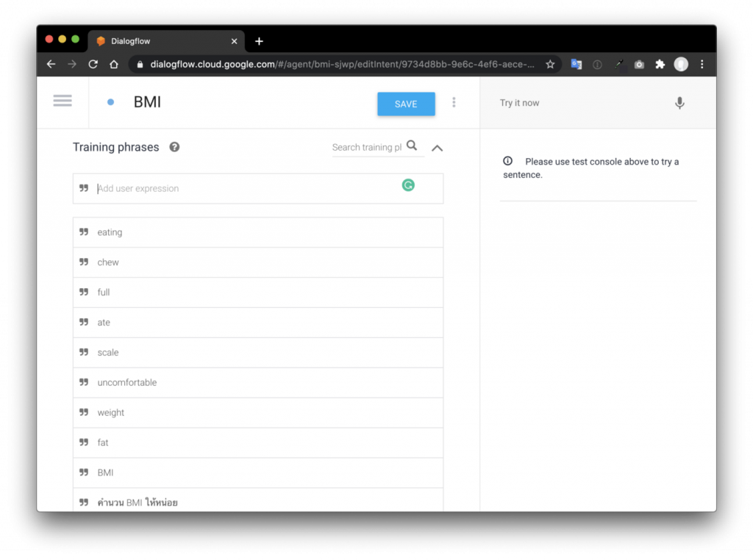Open the Google Translate extension
This screenshot has height=560, width=753.
click(577, 64)
